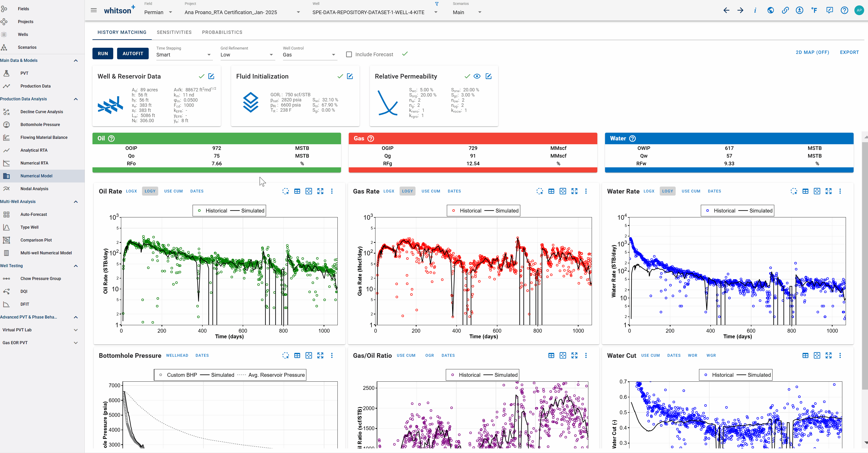Click the back arrow in top bar
The height and width of the screenshot is (453, 868).
tap(726, 11)
